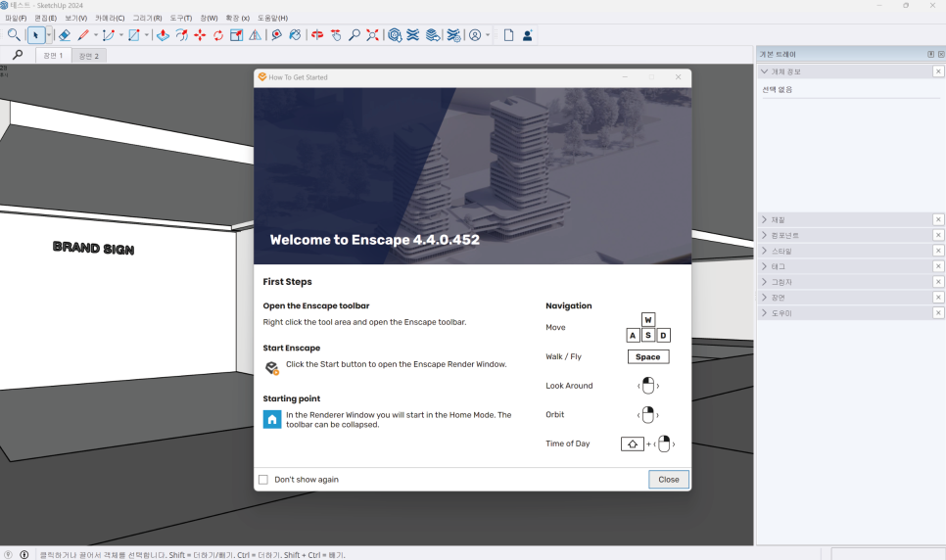Select the Scale tool
Screen dimensions: 946x560
237,35
